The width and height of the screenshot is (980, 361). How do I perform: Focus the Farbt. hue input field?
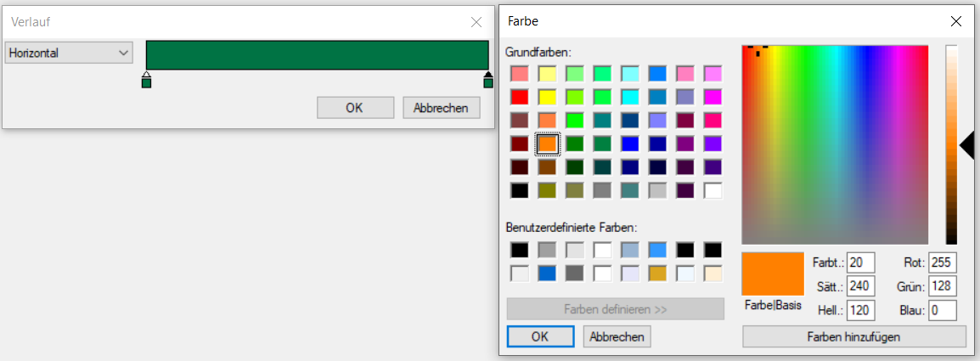[860, 263]
